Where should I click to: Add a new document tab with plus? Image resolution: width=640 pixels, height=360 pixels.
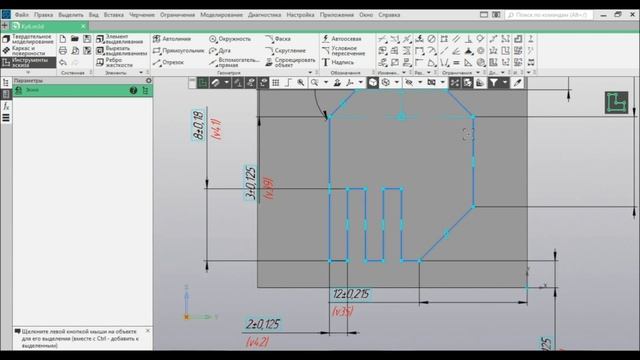click(4, 26)
